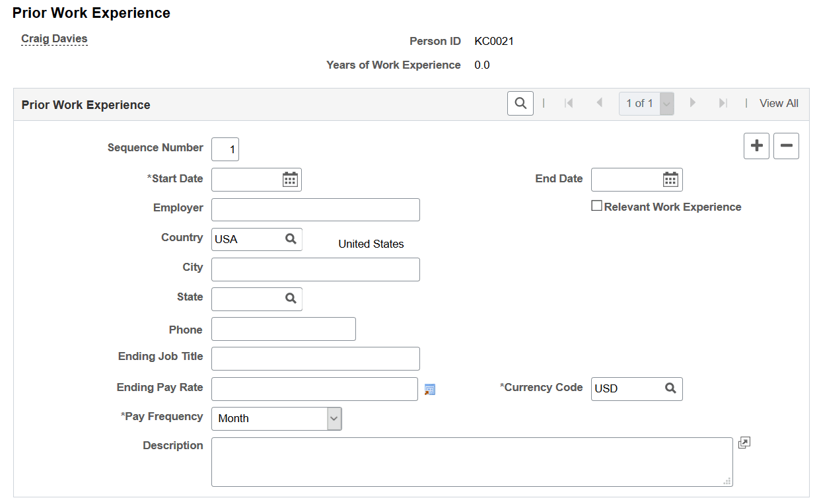Image resolution: width=817 pixels, height=504 pixels.
Task: Jump to the first row arrow
Action: (568, 103)
